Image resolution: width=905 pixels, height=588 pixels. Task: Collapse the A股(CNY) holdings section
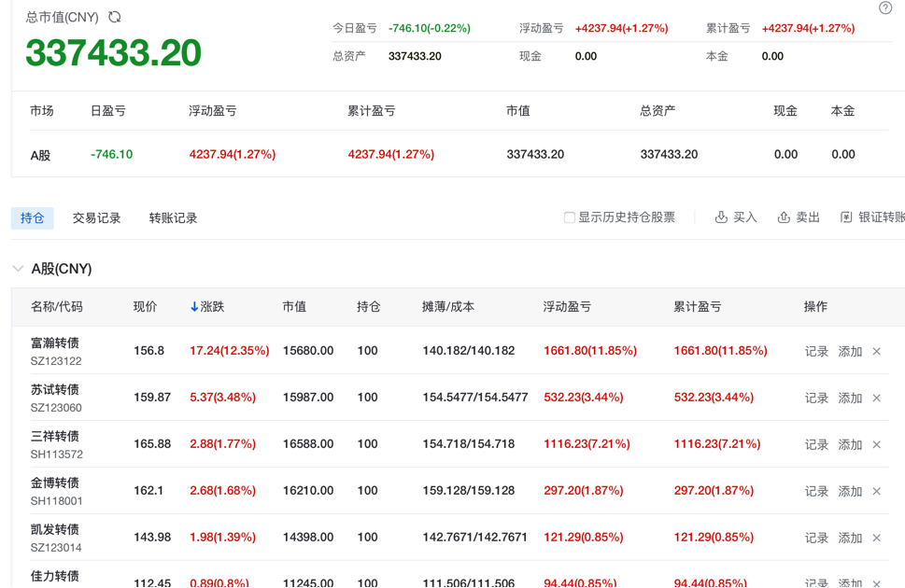tap(18, 269)
